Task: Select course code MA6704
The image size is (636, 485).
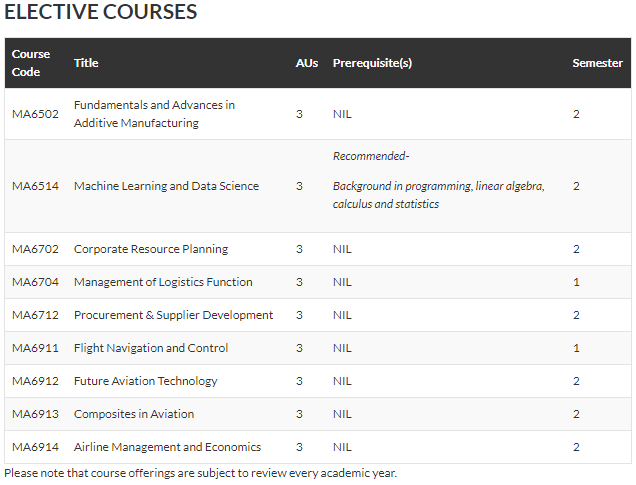Action: point(35,282)
